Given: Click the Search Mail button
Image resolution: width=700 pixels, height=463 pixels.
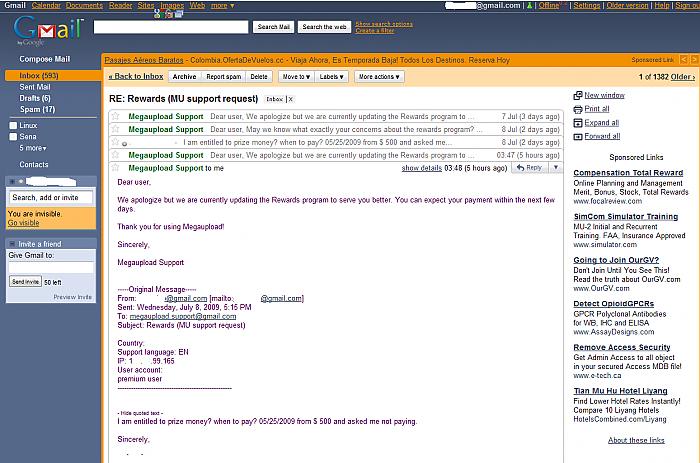Looking at the screenshot, I should click(273, 27).
